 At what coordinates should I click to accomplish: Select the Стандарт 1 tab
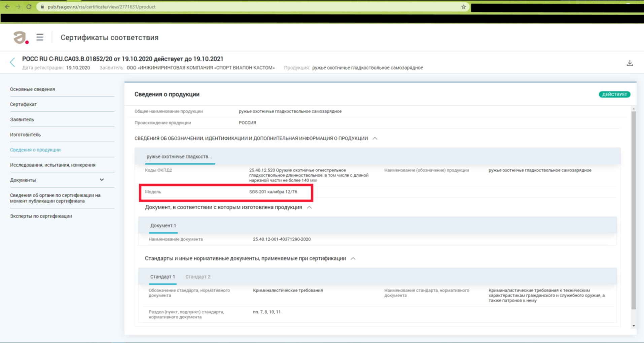[x=163, y=277]
